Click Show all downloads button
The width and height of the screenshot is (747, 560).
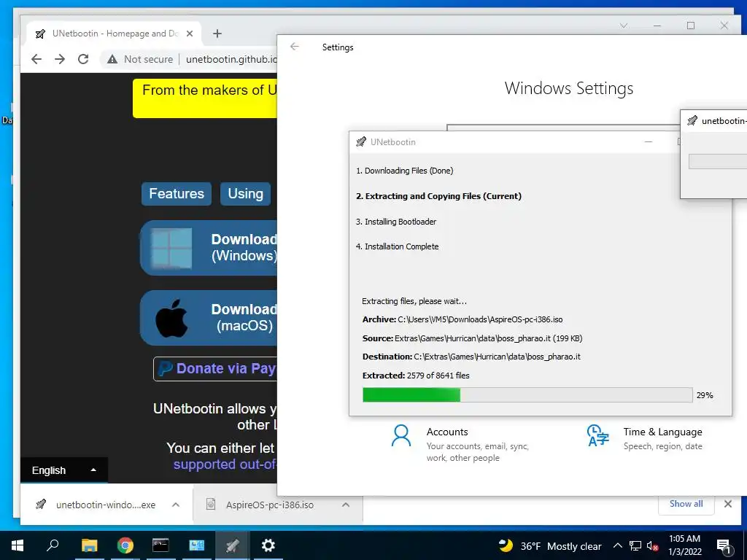686,504
